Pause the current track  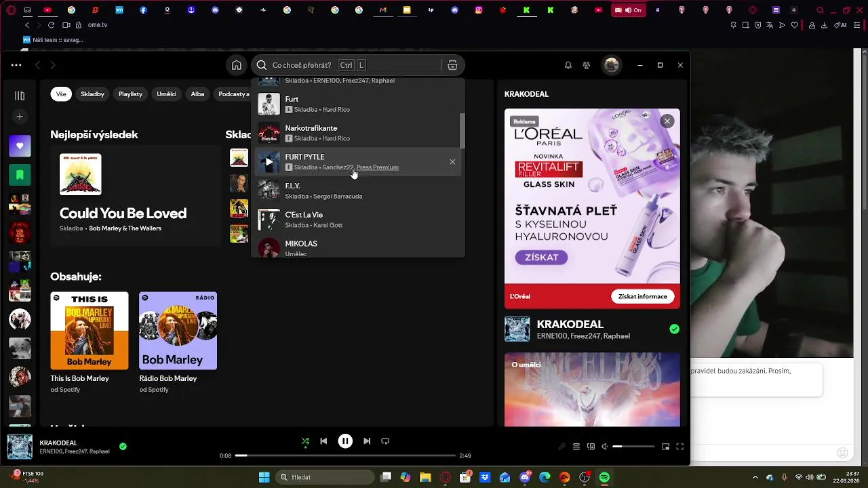click(345, 441)
